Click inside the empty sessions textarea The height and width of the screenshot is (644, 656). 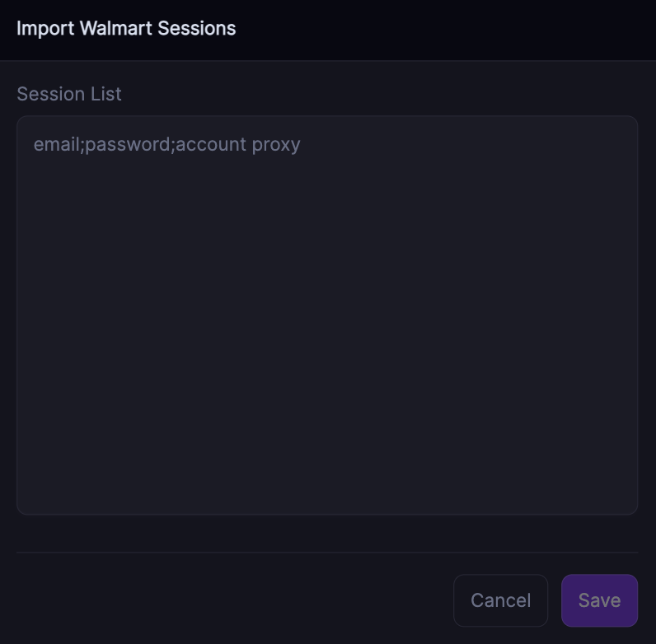(327, 329)
